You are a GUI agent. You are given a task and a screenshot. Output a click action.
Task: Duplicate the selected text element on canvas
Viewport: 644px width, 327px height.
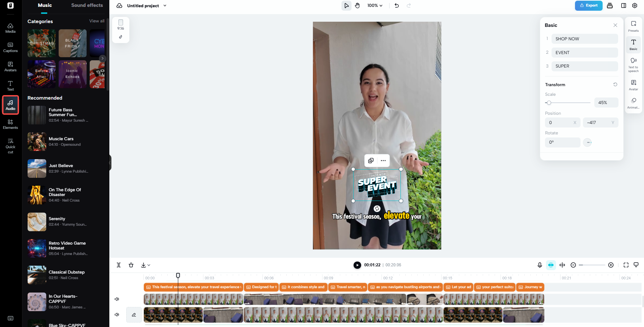pos(371,161)
